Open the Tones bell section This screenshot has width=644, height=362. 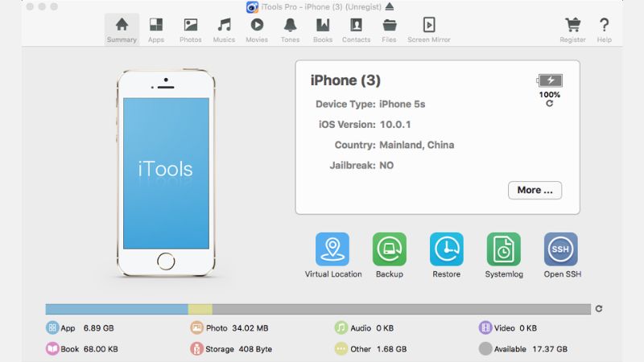pos(290,30)
